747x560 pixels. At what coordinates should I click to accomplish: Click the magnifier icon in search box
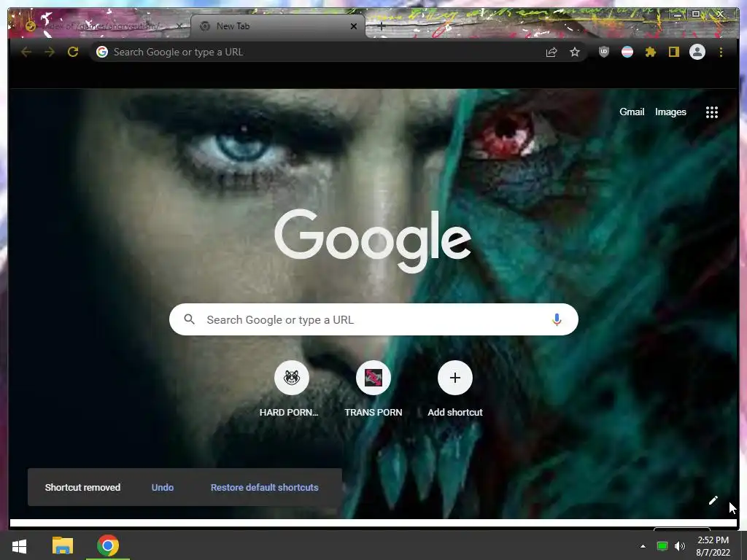coord(189,319)
